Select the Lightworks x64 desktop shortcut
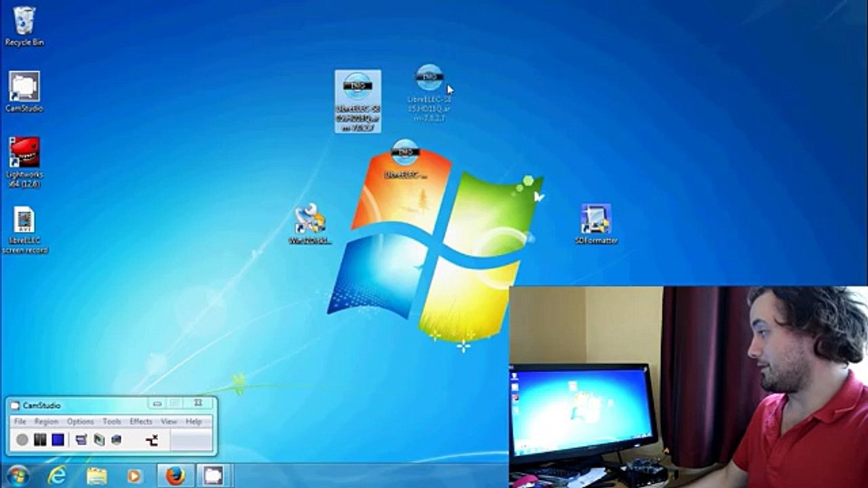This screenshot has width=868, height=488. click(x=24, y=162)
